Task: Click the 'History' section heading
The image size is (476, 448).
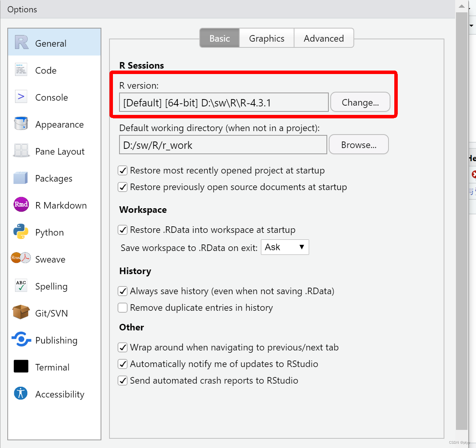Action: (135, 271)
